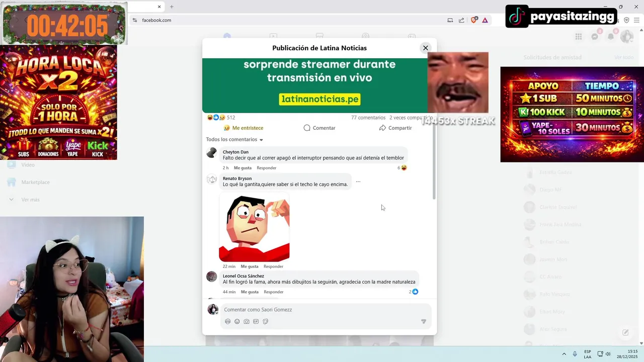
Task: Reply to Renato Bryson's comment from 22 min
Action: click(x=273, y=266)
